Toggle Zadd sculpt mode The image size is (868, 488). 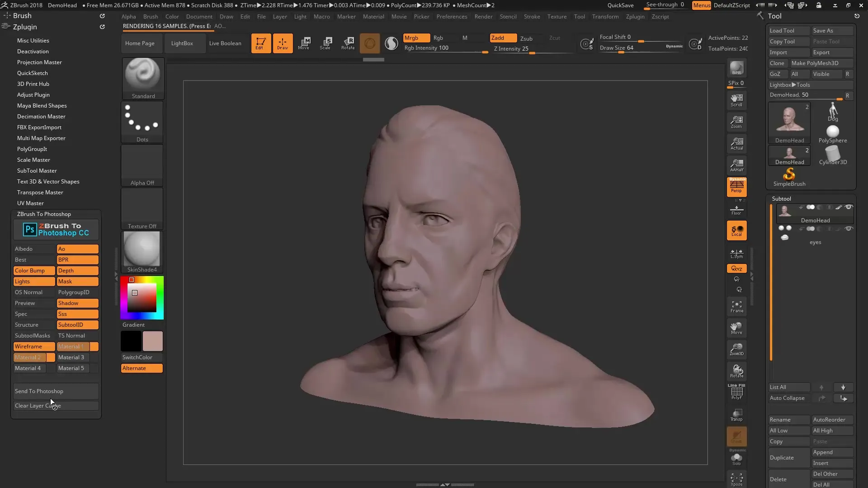tap(503, 38)
